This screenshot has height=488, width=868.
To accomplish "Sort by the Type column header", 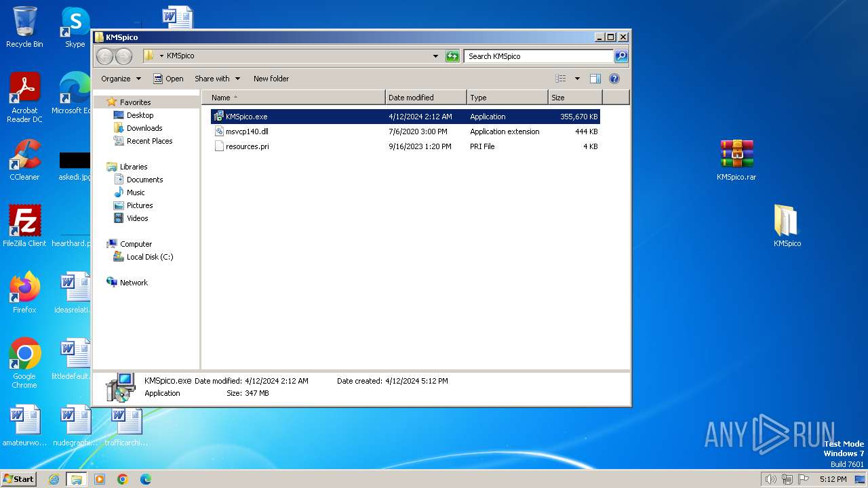I will (507, 98).
